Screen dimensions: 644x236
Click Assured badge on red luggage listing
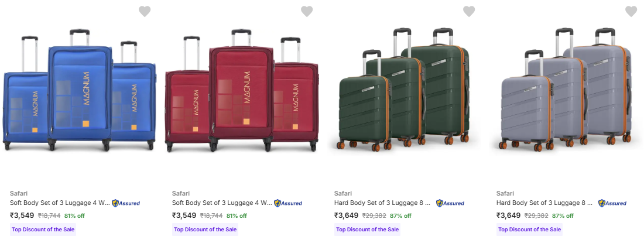tap(288, 203)
